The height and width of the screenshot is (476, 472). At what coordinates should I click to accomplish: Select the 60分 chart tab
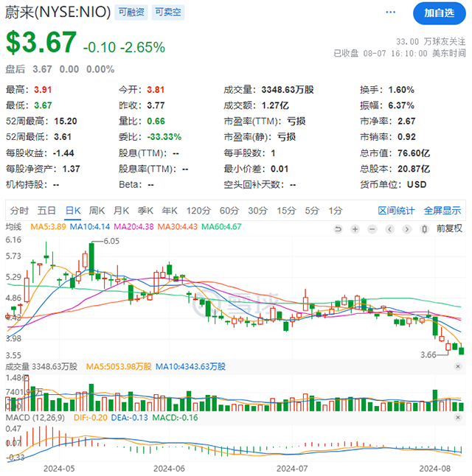pos(229,211)
